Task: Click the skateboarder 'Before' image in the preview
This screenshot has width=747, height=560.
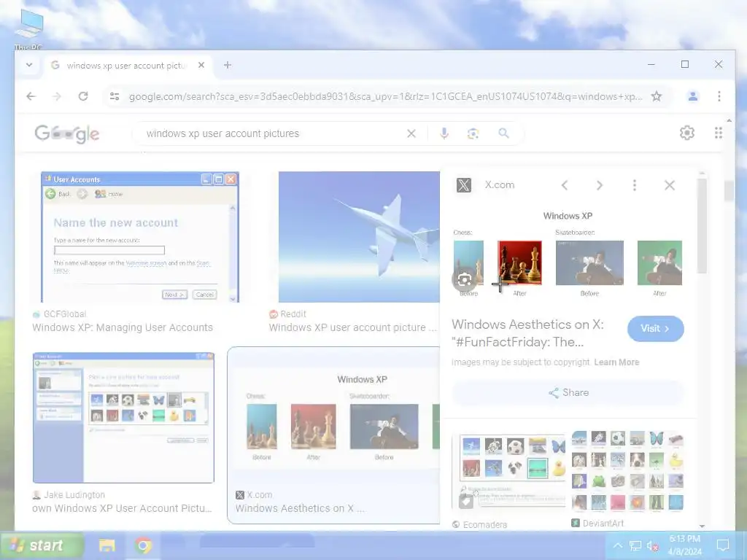Action: pos(589,262)
